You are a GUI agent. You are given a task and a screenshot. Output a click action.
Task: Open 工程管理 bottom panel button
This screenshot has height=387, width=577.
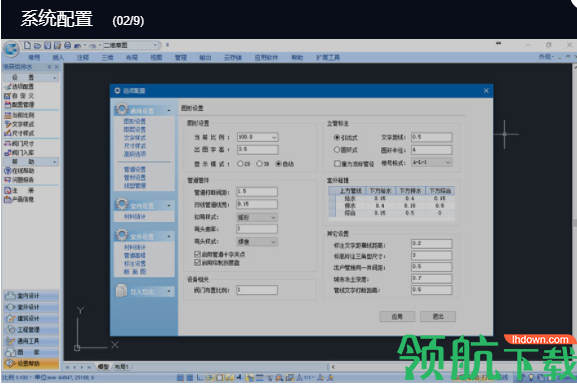click(31, 330)
